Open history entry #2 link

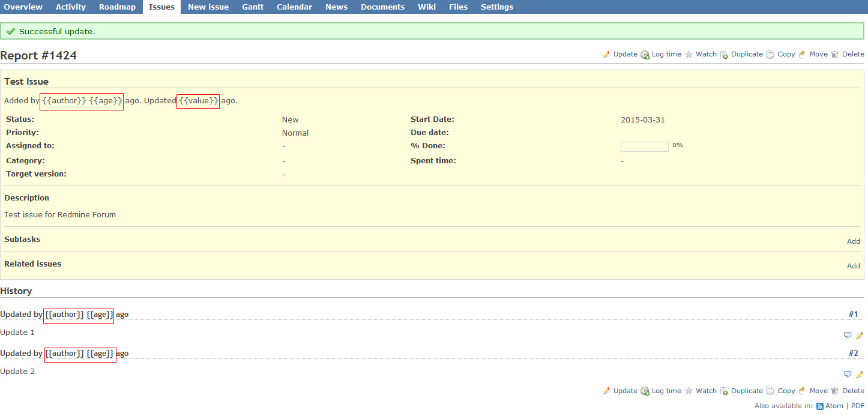[853, 354]
